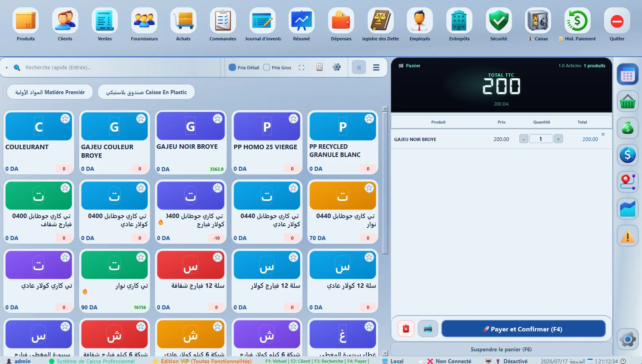Open the Ventes module

(x=105, y=24)
